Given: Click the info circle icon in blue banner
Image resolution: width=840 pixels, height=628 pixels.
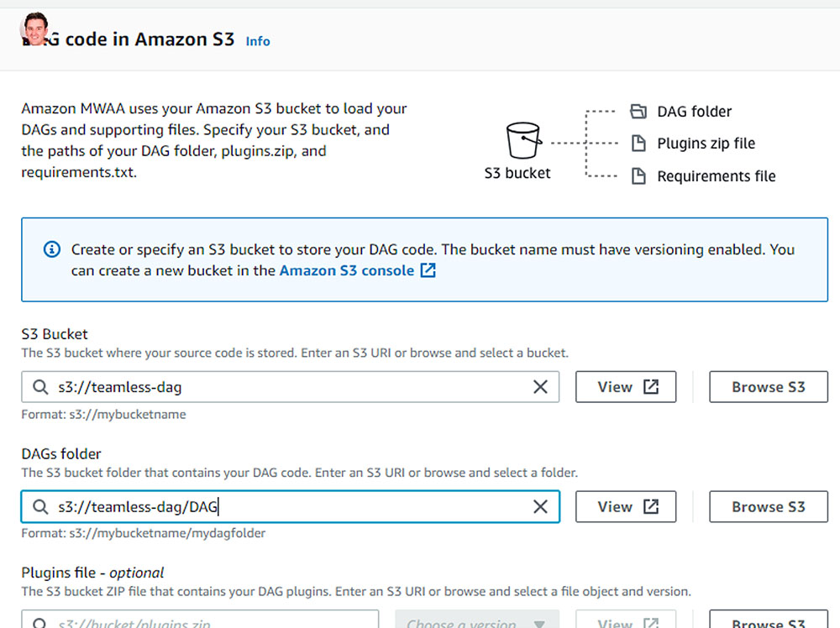Looking at the screenshot, I should click(52, 249).
